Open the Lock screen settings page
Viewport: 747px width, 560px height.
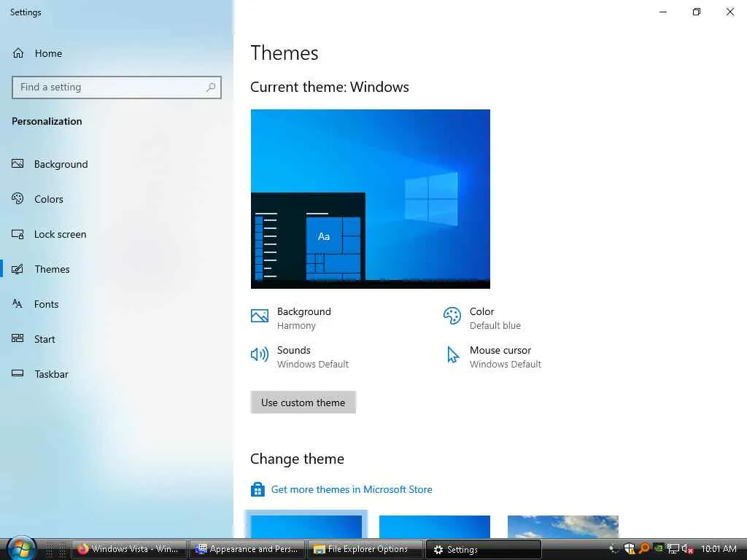(x=49, y=234)
